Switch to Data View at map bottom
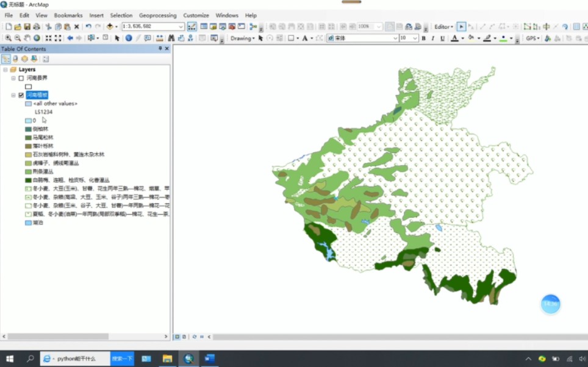Screen dimensions: 588x367 tap(177, 337)
